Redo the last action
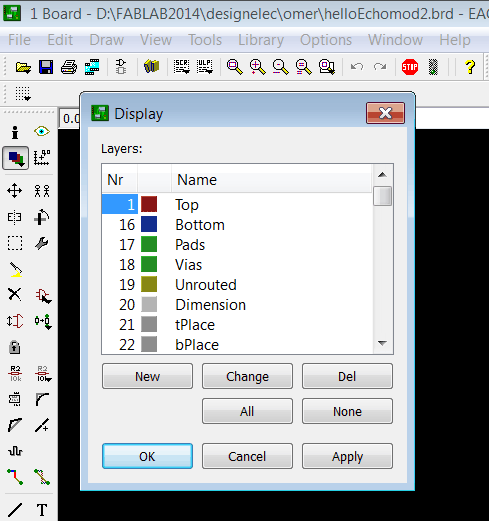Viewport: 489px width, 521px height. 380,67
